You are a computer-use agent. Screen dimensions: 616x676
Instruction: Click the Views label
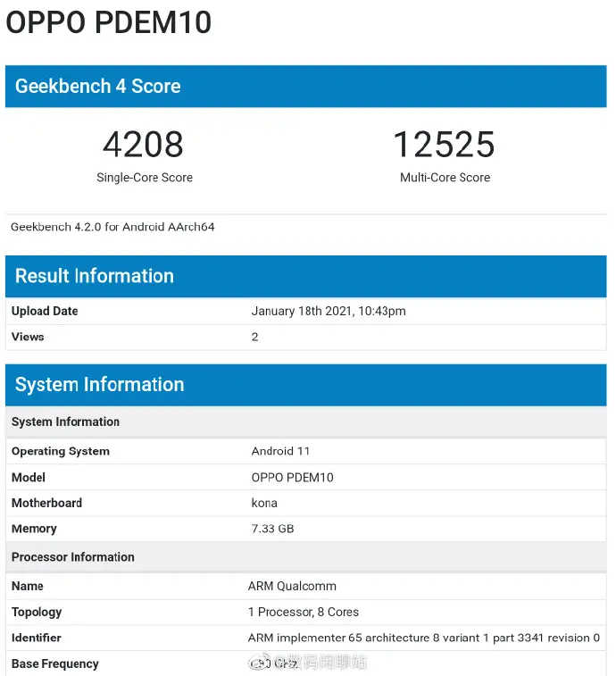coord(28,337)
